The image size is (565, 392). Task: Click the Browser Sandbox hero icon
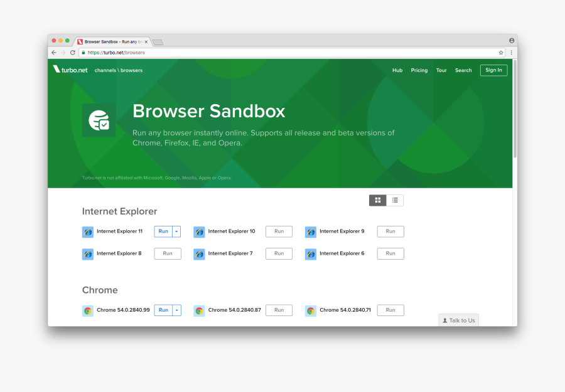pyautogui.click(x=99, y=120)
